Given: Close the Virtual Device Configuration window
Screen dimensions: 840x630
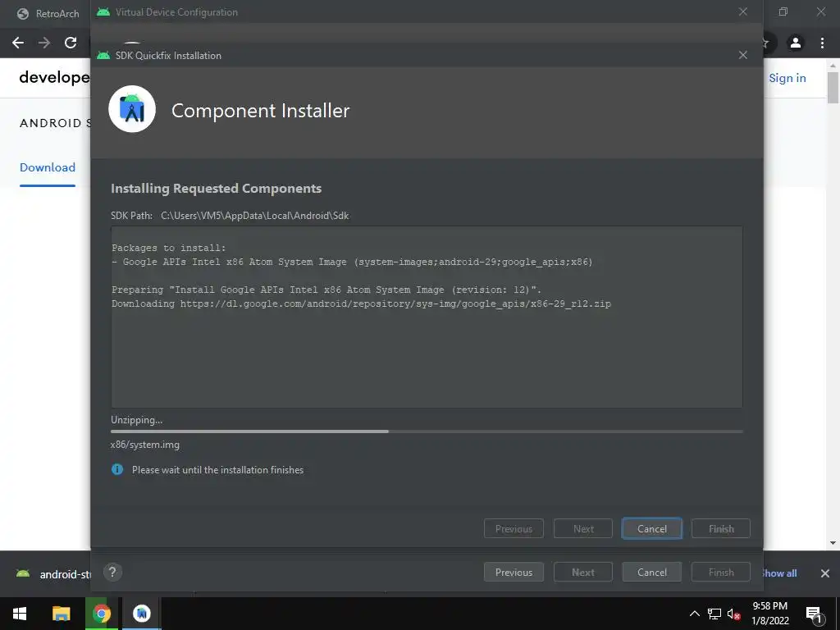Looking at the screenshot, I should click(742, 11).
